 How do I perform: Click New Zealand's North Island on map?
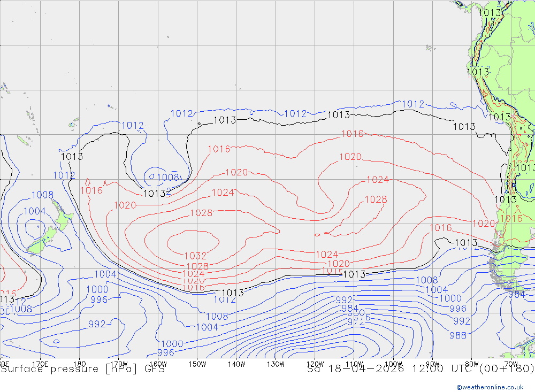[63, 216]
